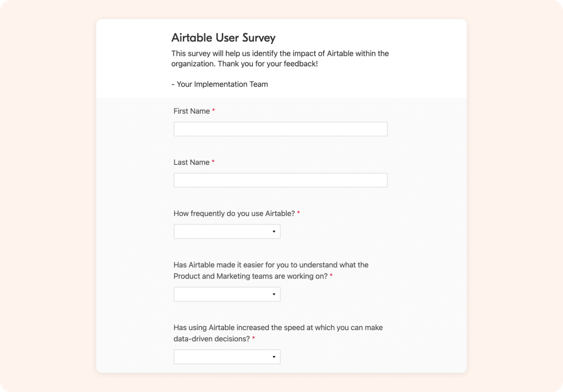Image resolution: width=563 pixels, height=392 pixels.
Task: Click the dropdown arrow on the frequency selector
Action: pyautogui.click(x=274, y=231)
